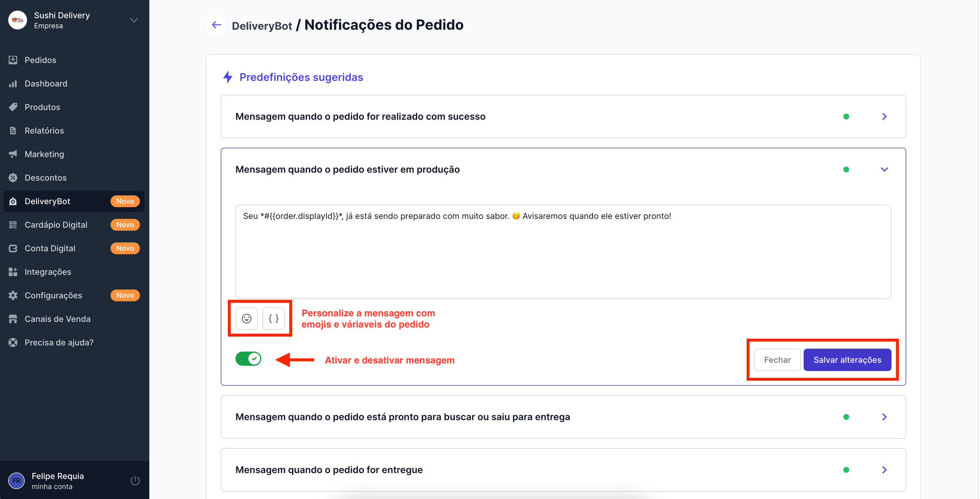Open the Sushi Delivery company dropdown
The image size is (980, 499).
(134, 20)
